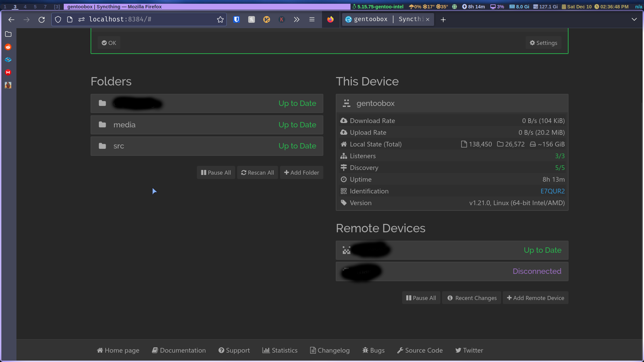Bookmark this page with the star icon
Viewport: 644px width, 362px height.
[220, 19]
